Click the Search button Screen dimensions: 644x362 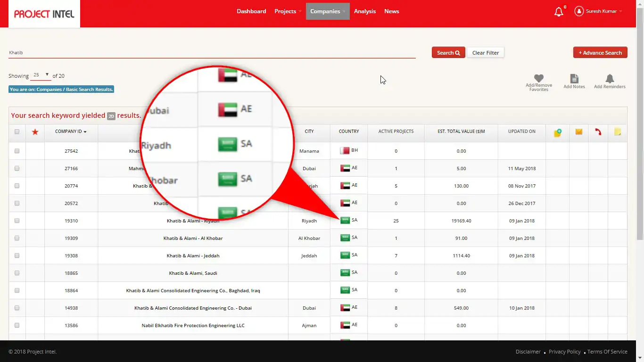(x=448, y=53)
